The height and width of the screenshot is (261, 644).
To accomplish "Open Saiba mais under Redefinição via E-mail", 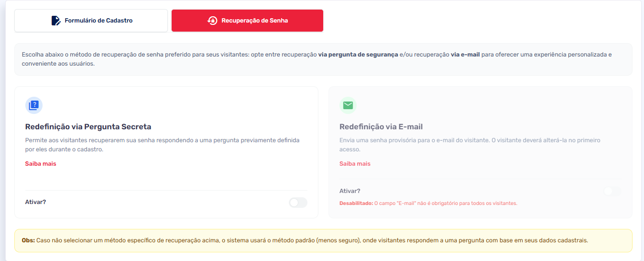I will pyautogui.click(x=355, y=164).
